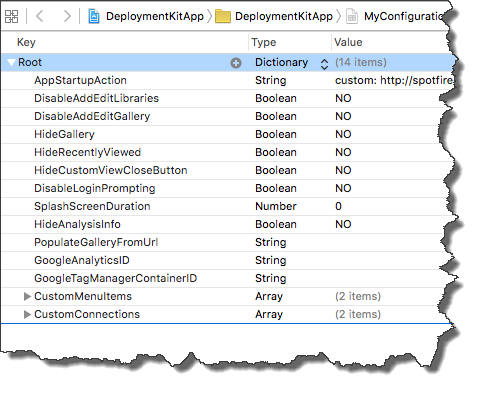Viewport: 484px width, 393px height.
Task: Click the 0 value for SplashScreenDuration
Action: click(338, 206)
